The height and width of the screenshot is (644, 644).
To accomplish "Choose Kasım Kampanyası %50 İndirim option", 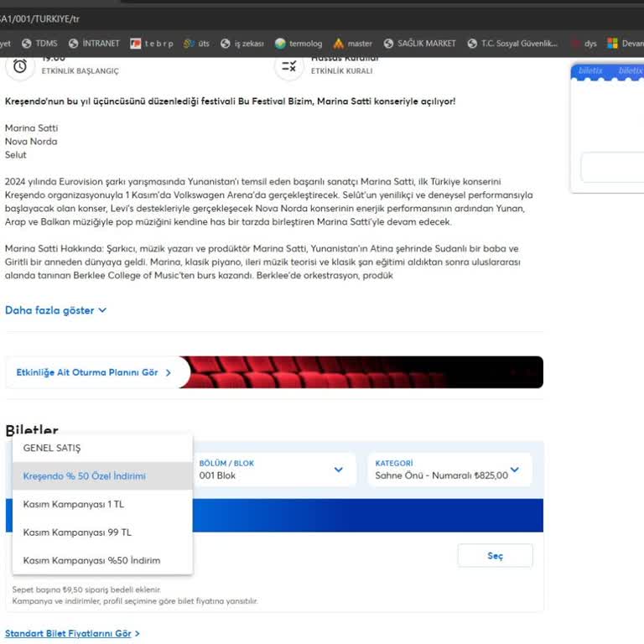I will point(91,560).
